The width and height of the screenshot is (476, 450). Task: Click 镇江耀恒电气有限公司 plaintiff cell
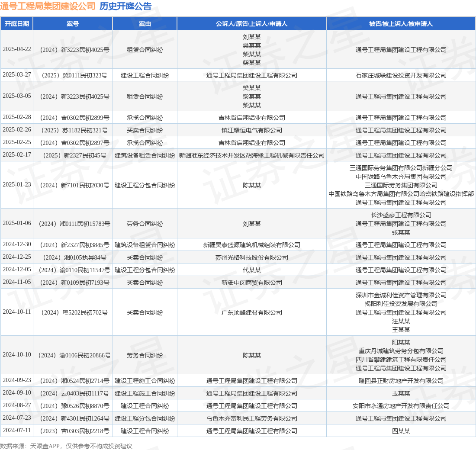point(252,130)
